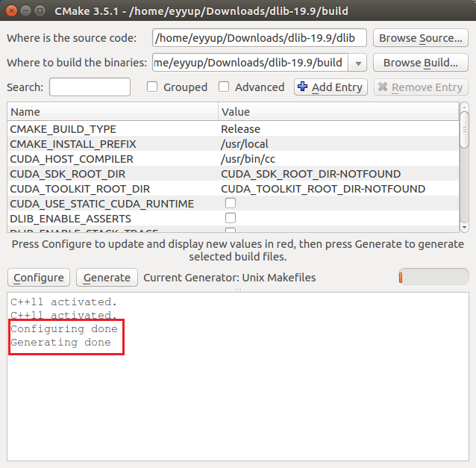Screen dimensions: 476x468
Task: Click into the Search box
Action: coord(90,87)
